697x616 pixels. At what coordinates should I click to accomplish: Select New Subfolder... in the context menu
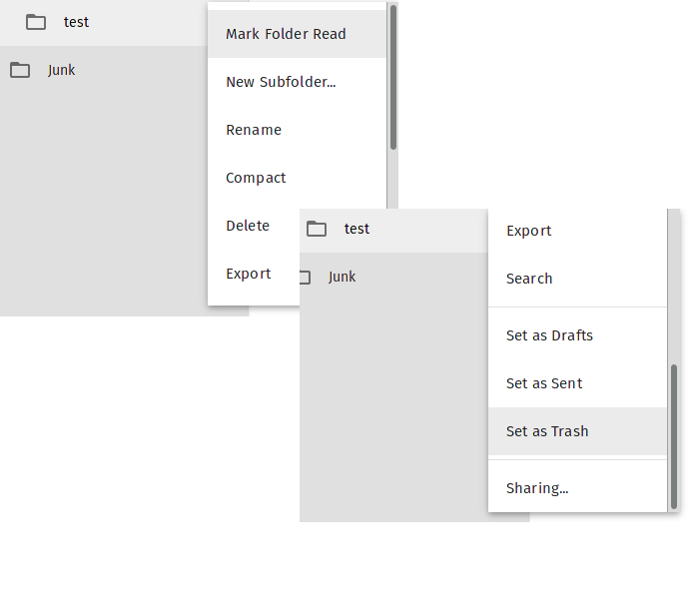click(281, 82)
